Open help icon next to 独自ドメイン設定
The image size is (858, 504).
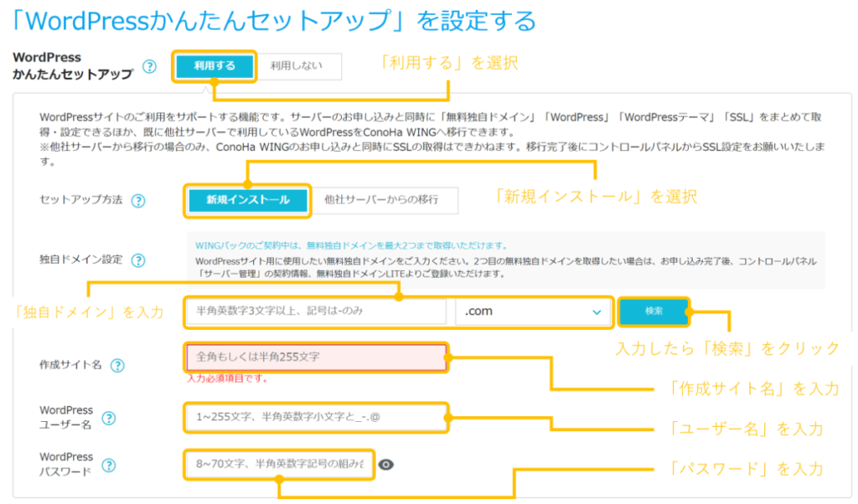[138, 260]
